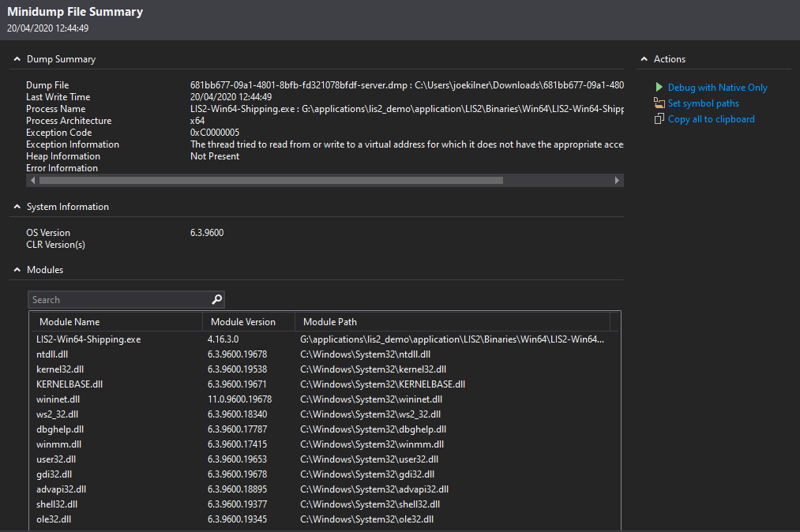This screenshot has height=532, width=800.
Task: Click the Heap Information value Not Present
Action: (x=215, y=156)
